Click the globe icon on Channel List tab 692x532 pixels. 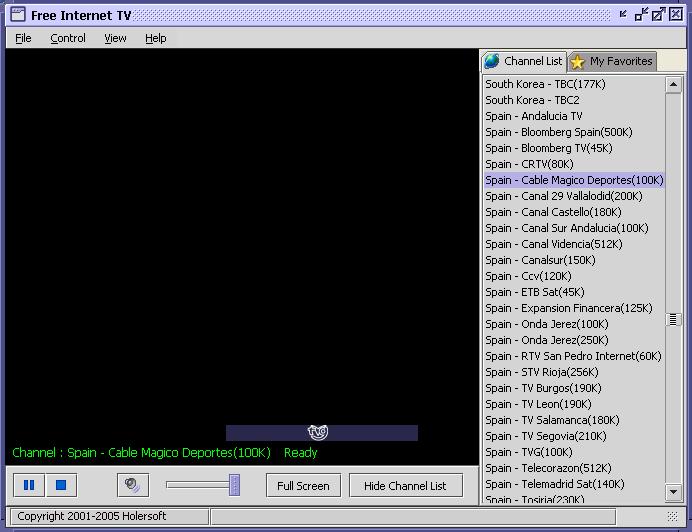(x=492, y=61)
